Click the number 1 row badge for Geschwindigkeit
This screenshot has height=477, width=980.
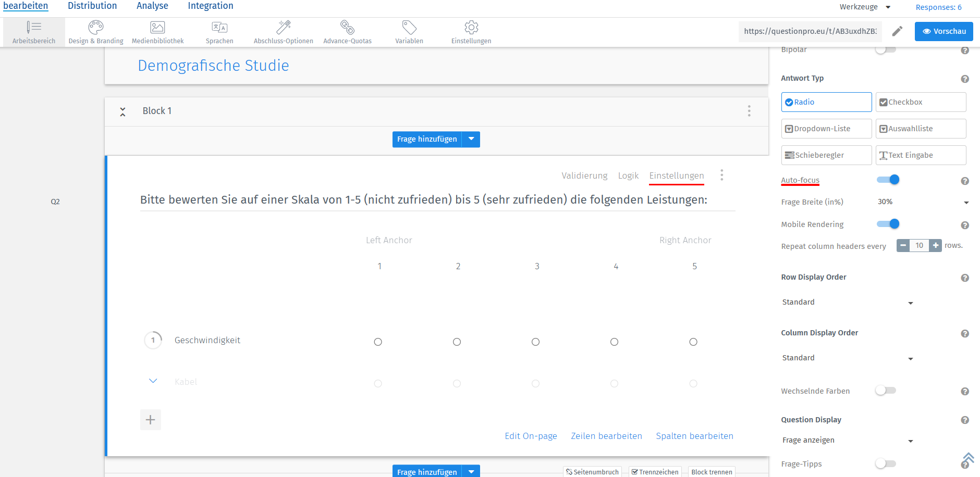click(x=153, y=341)
